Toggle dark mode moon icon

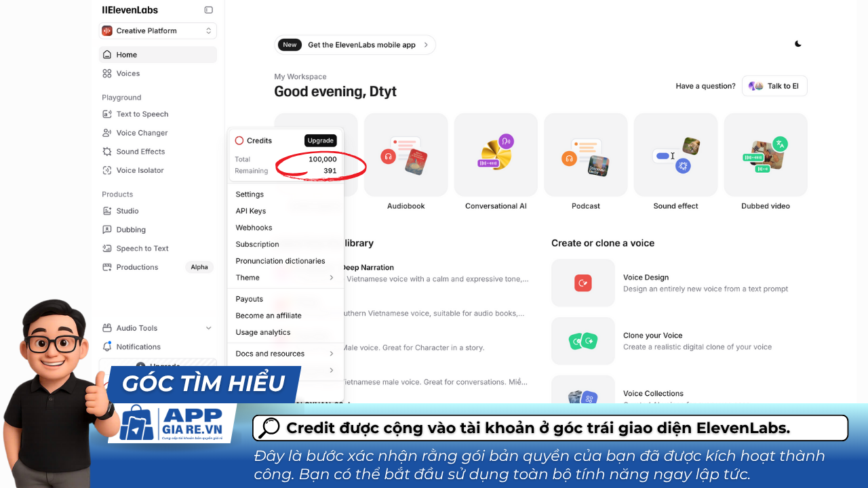pyautogui.click(x=798, y=44)
